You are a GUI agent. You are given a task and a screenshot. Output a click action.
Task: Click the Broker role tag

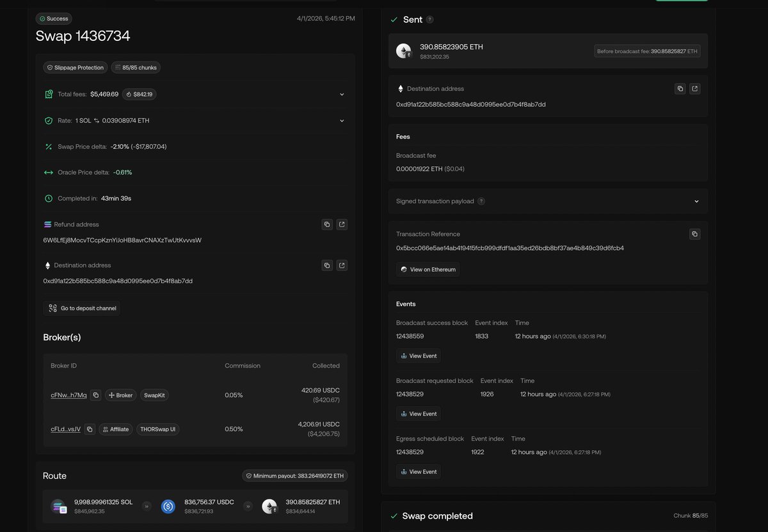point(121,395)
